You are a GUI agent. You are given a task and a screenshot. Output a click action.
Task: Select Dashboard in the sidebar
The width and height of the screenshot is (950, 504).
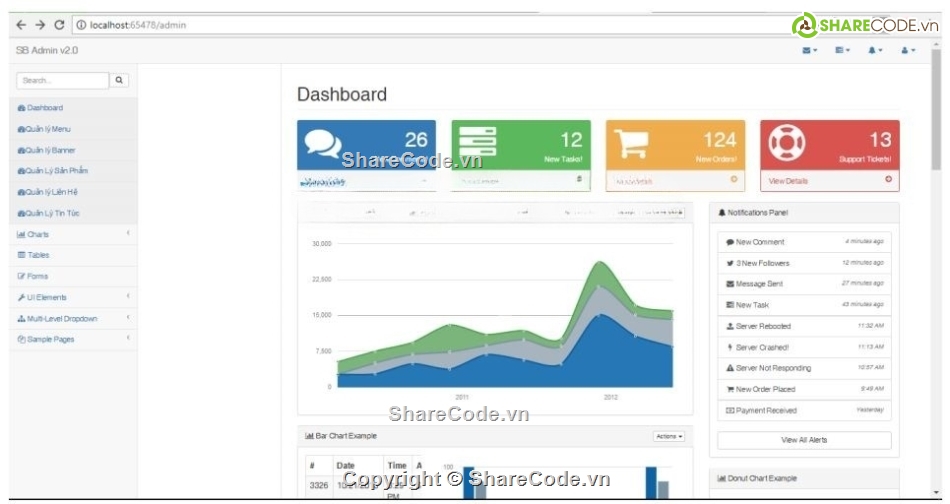[x=73, y=108]
